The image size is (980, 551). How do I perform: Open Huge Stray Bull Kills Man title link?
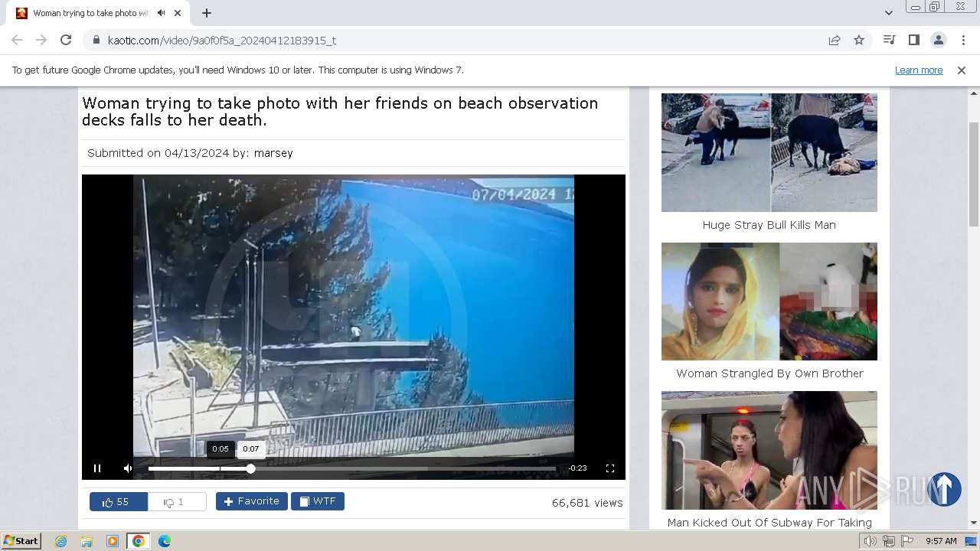[769, 225]
